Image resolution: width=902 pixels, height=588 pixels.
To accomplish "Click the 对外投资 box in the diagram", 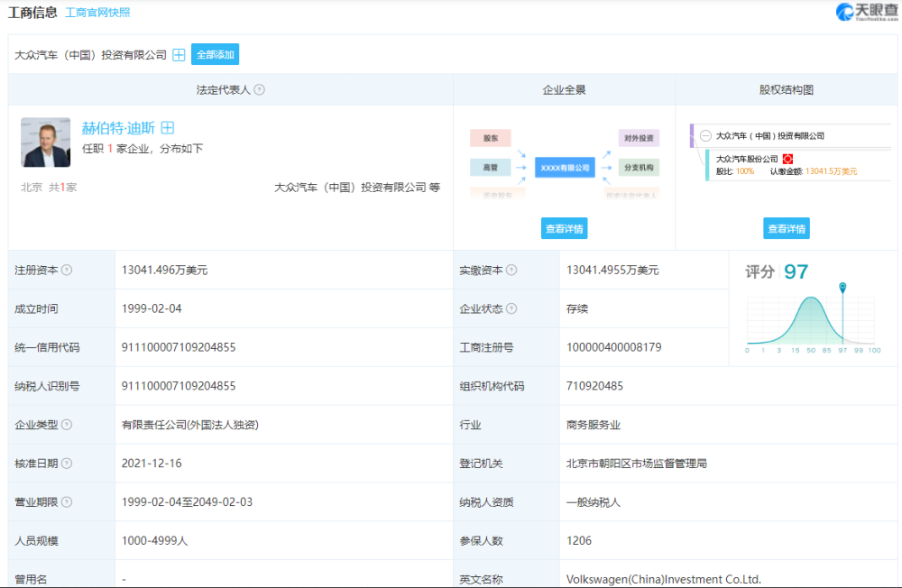I will 639,138.
